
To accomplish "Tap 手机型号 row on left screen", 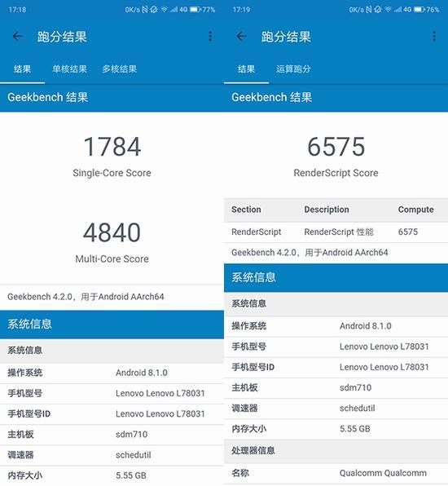I will (112, 394).
